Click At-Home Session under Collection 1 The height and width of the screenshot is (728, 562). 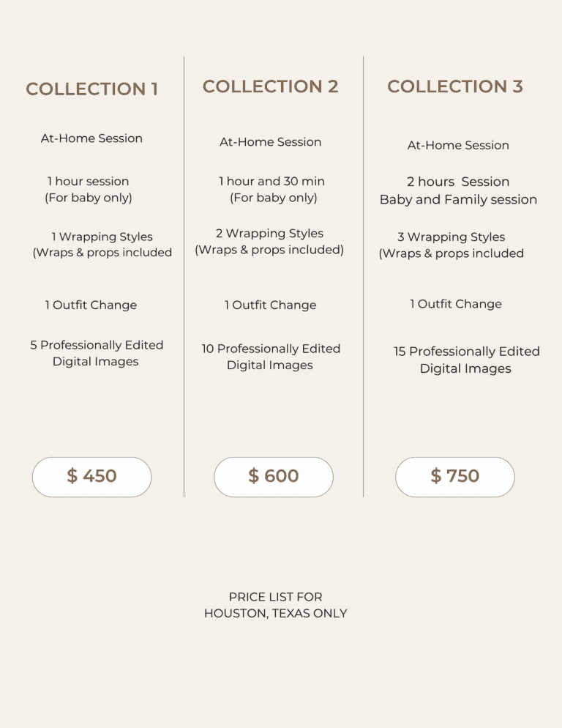91,138
